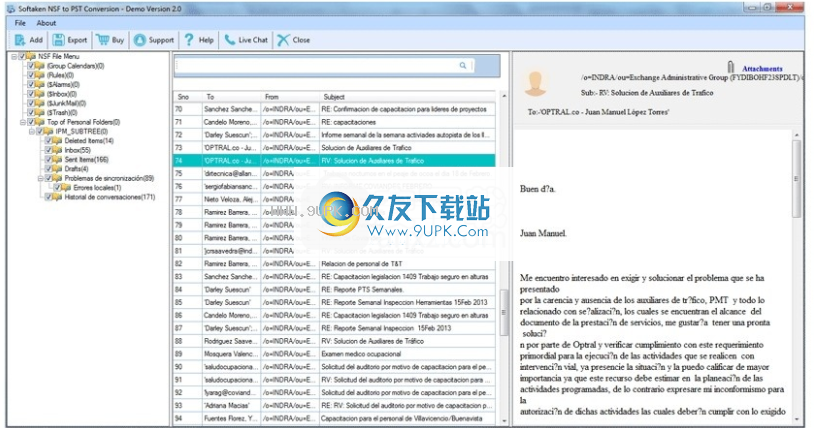This screenshot has height=428, width=814.
Task: Click the attachment paperclip icon
Action: pyautogui.click(x=730, y=66)
